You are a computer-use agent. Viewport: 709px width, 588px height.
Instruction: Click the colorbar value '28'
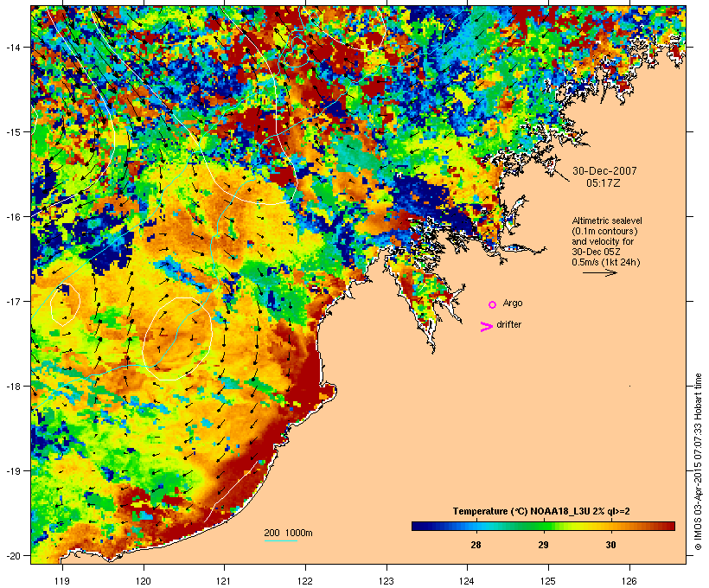476,545
